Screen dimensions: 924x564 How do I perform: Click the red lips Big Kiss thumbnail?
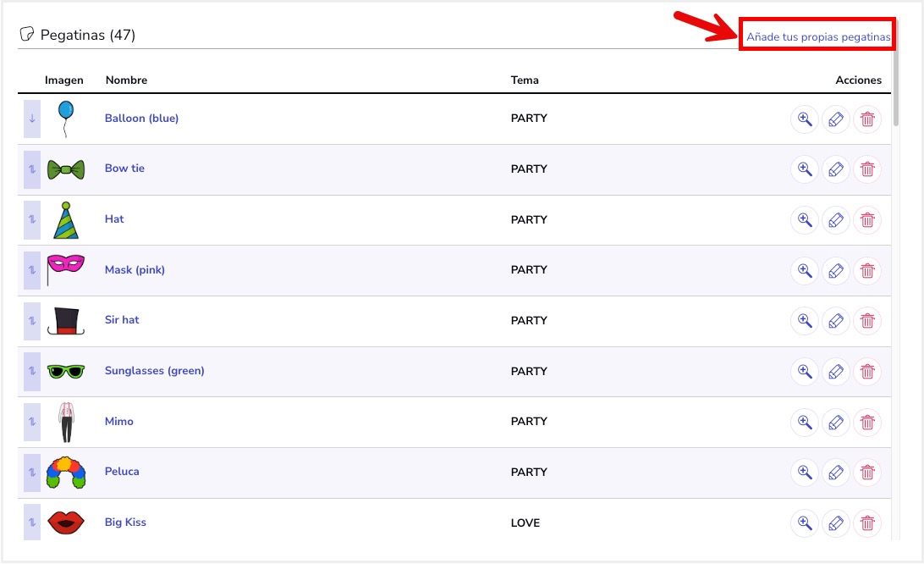tap(66, 523)
